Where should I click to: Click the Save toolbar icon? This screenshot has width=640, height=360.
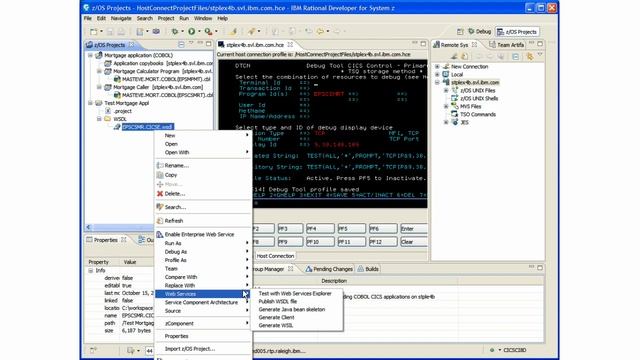tap(110, 31)
